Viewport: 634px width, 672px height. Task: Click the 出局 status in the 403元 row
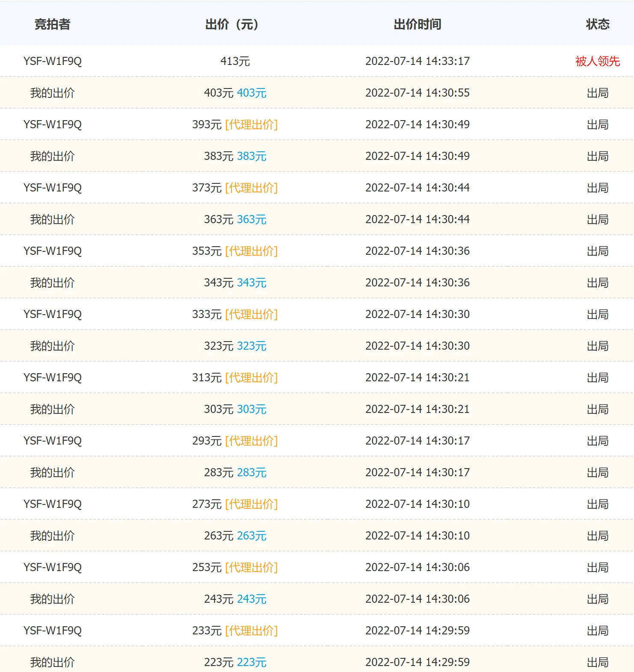(x=597, y=93)
